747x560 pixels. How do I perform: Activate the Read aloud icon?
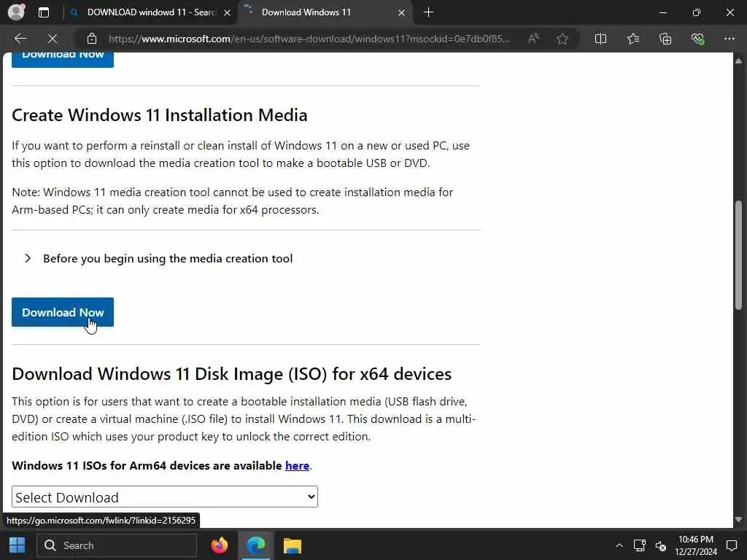(533, 39)
